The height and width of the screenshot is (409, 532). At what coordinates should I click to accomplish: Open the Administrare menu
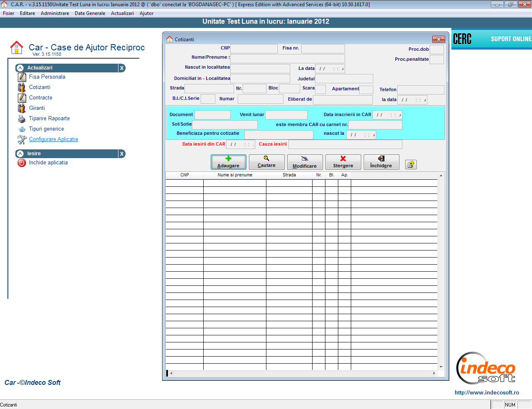tap(55, 13)
